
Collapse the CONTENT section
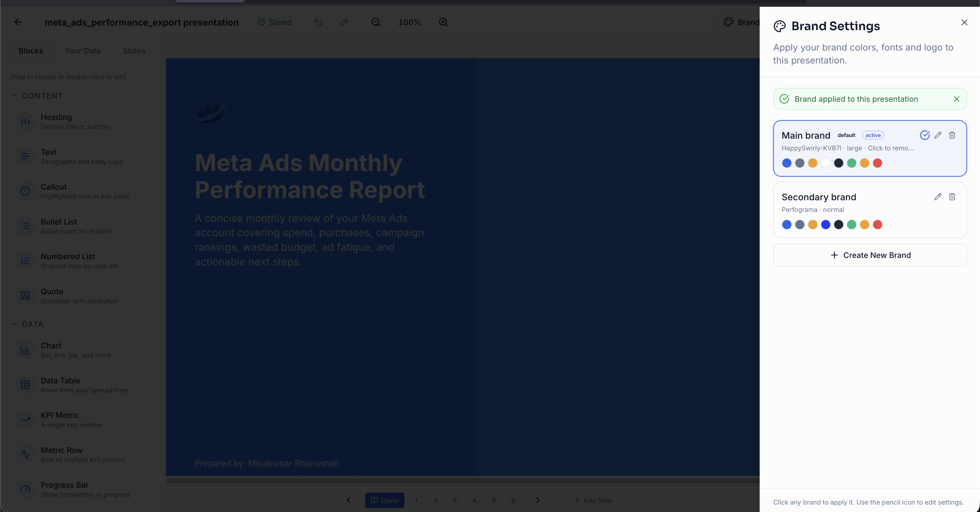click(14, 96)
